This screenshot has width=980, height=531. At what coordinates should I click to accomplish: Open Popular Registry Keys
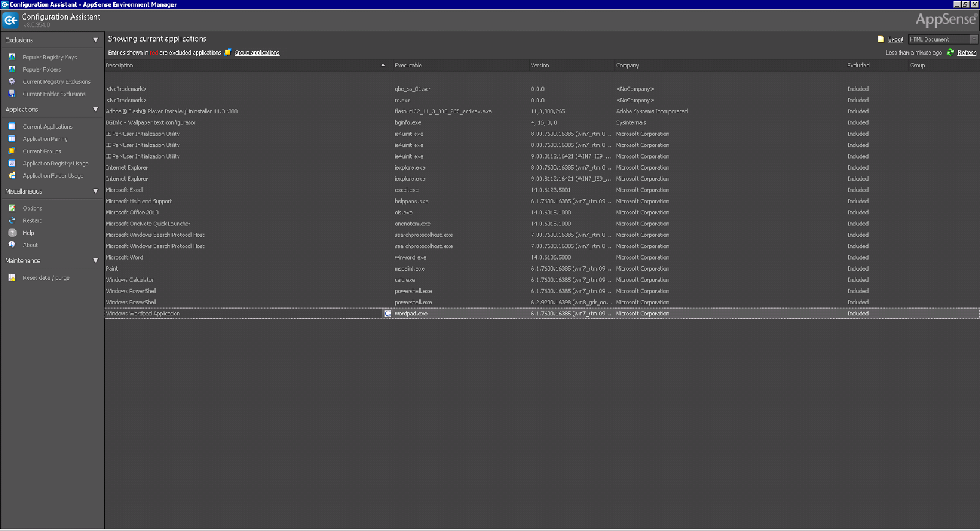coord(50,58)
